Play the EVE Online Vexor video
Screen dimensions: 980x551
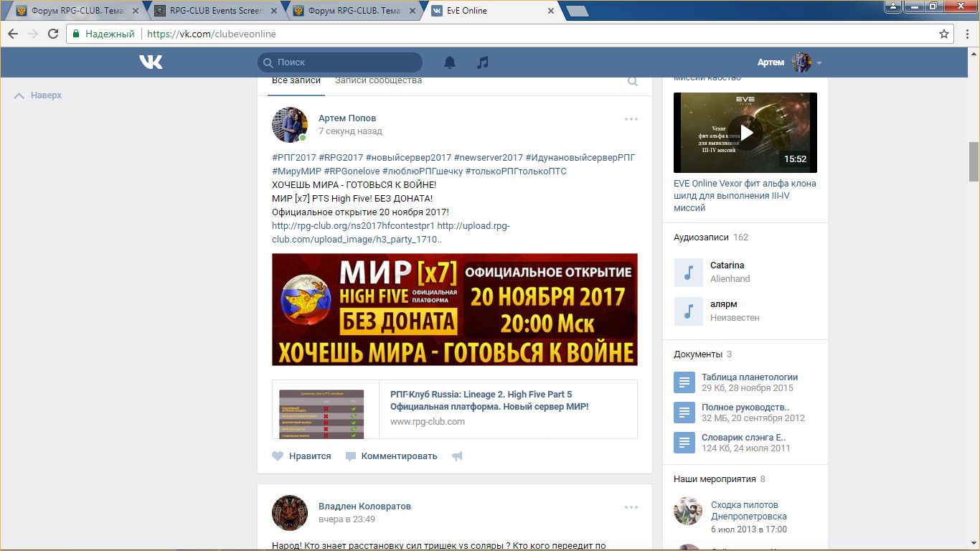click(x=745, y=133)
